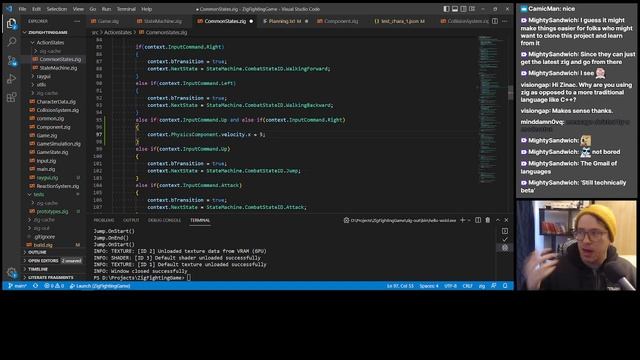Kill terminal with trash icon
This screenshot has height=360, width=640.
pyautogui.click(x=487, y=220)
